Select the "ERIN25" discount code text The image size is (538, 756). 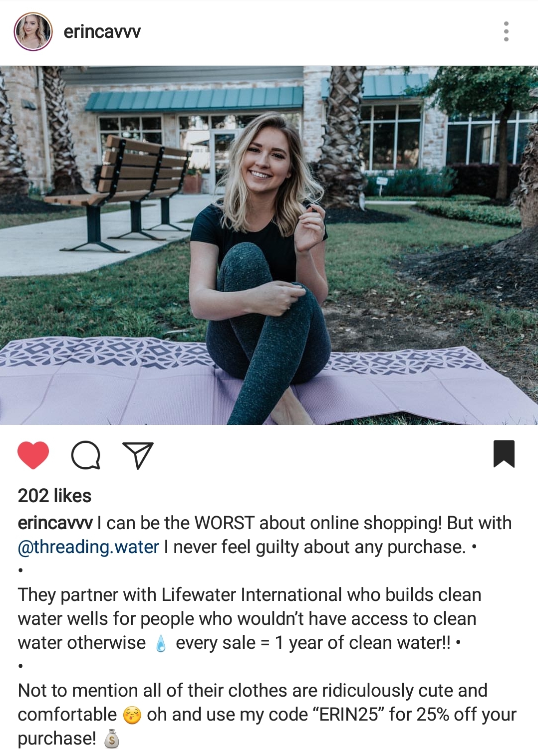click(348, 715)
